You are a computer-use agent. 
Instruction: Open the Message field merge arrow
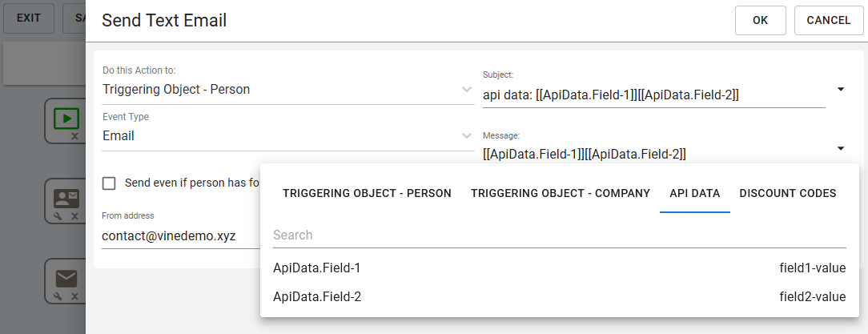pos(841,148)
